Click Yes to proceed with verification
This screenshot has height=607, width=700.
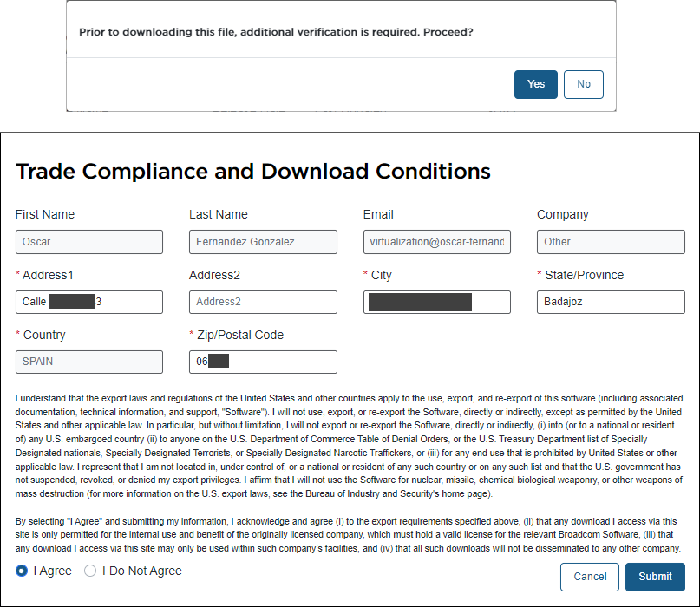(x=536, y=84)
